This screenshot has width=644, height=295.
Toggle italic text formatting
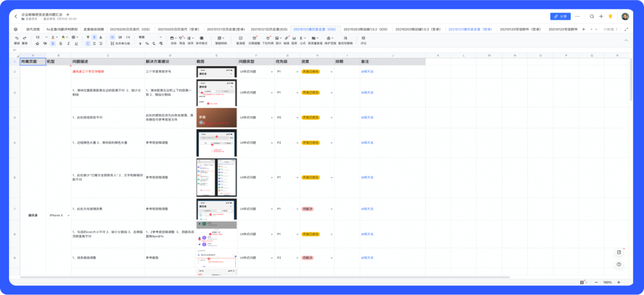[69, 44]
